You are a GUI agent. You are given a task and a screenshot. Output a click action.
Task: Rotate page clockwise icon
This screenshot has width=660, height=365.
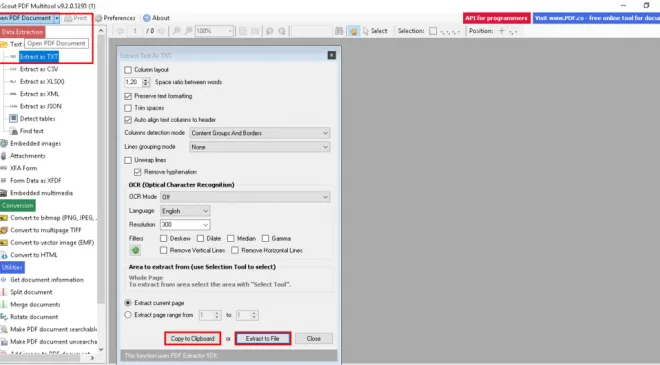(282, 31)
